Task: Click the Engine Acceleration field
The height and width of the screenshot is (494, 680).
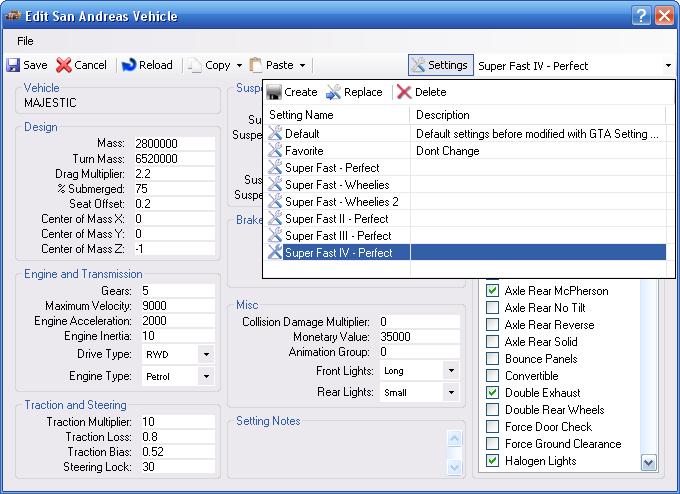Action: coord(177,321)
